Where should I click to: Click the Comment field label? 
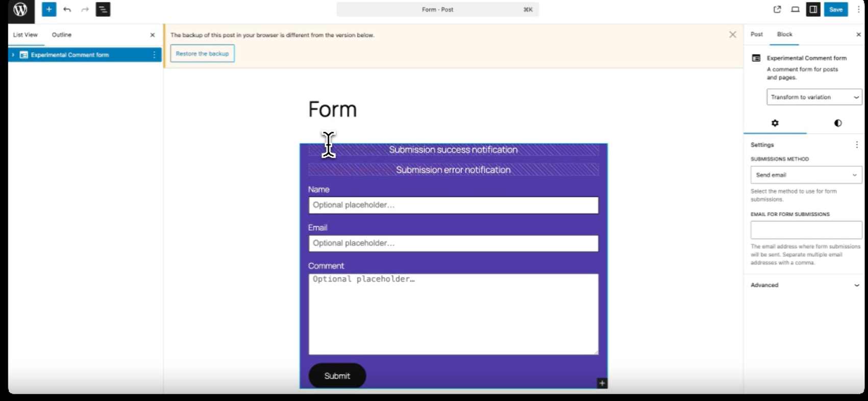click(x=326, y=266)
